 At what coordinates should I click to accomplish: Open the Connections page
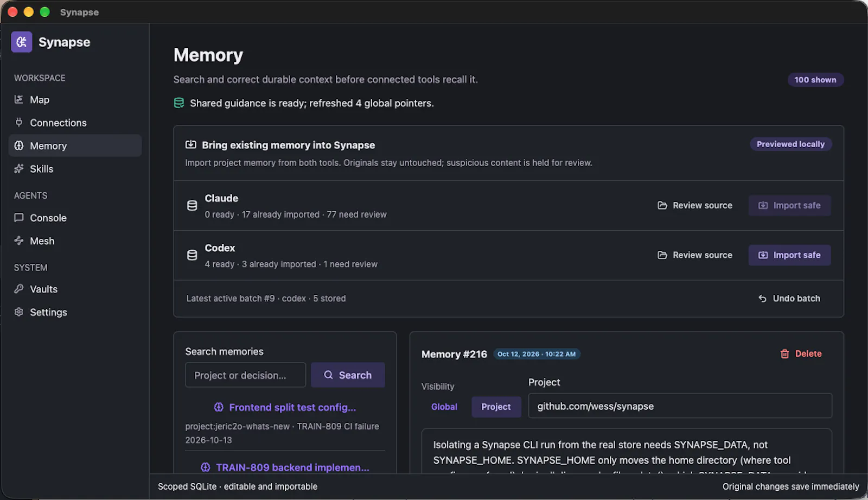75,123
